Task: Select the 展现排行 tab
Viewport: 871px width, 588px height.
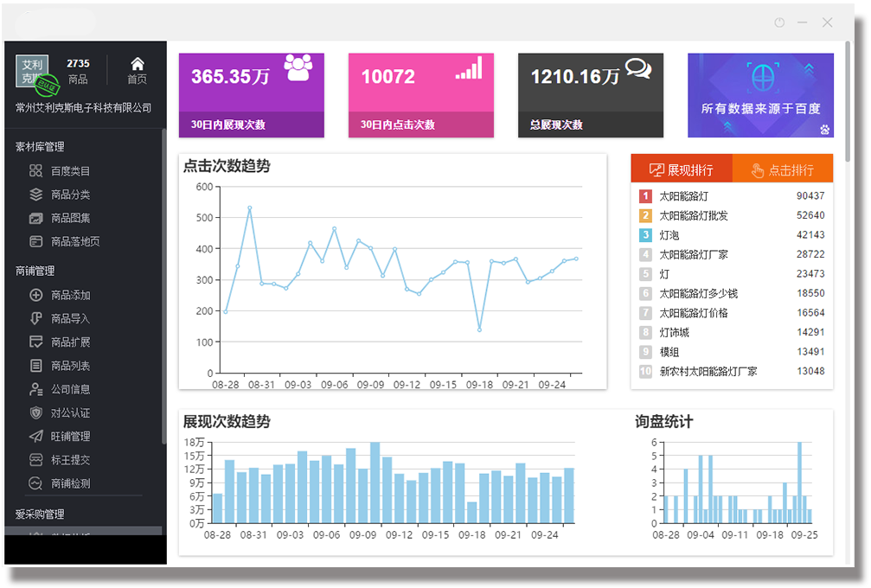Action: [x=682, y=169]
